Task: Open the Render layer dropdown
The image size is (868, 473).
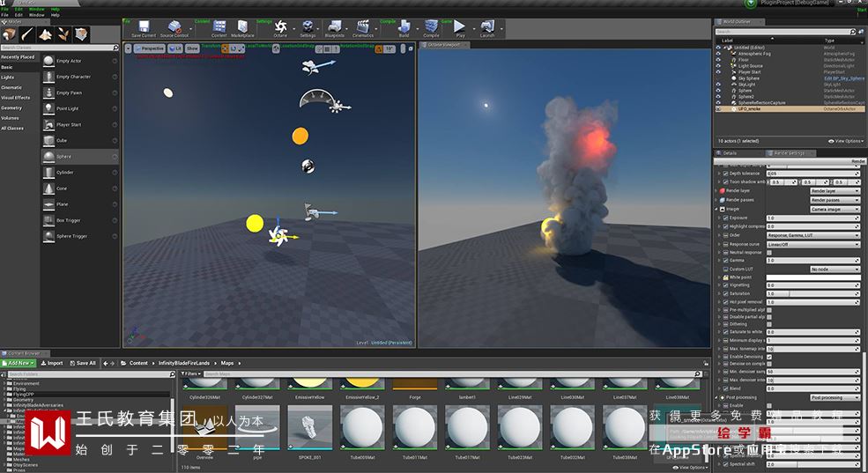Action: coord(835,191)
